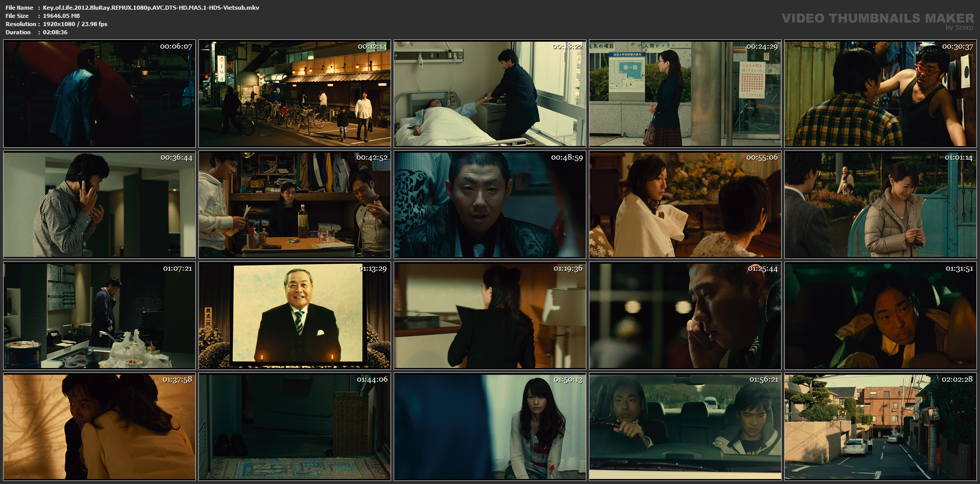The width and height of the screenshot is (980, 484).
Task: Click the file size value 19646.05 MB
Action: click(61, 16)
